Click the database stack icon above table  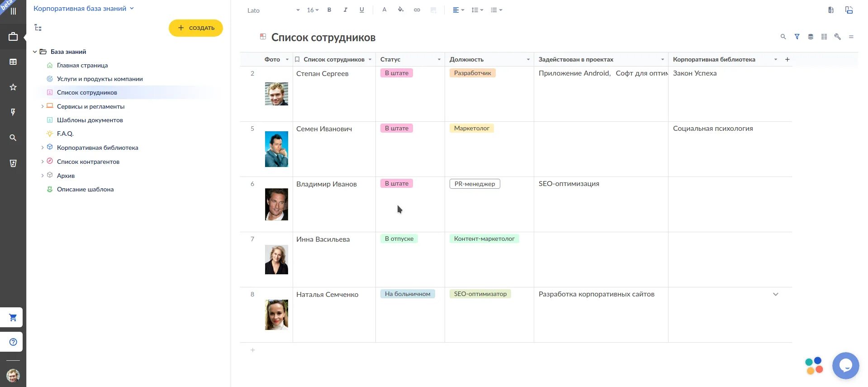pos(811,37)
